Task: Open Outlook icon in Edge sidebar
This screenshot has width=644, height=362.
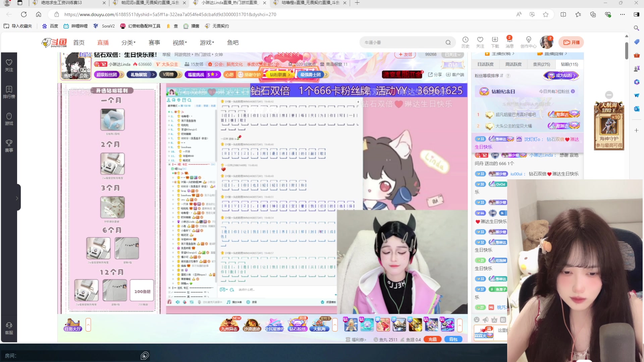Action: point(637,109)
